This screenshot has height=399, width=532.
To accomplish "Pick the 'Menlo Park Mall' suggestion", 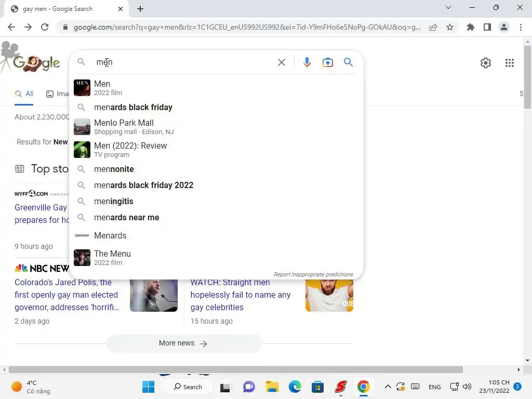I will coord(216,127).
